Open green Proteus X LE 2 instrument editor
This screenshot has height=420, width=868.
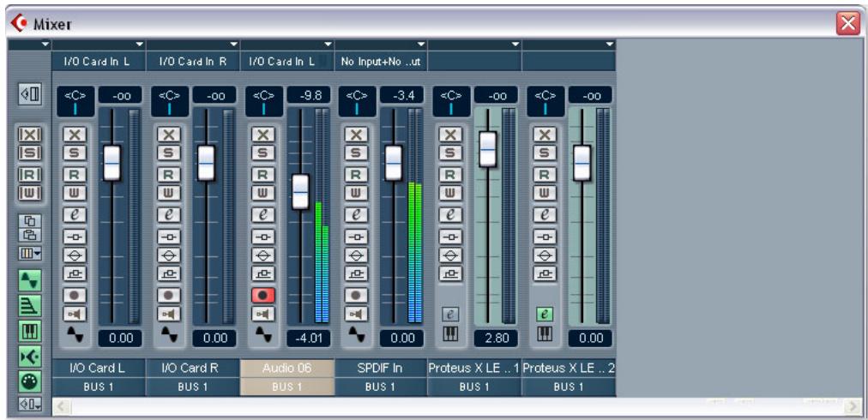pos(545,315)
